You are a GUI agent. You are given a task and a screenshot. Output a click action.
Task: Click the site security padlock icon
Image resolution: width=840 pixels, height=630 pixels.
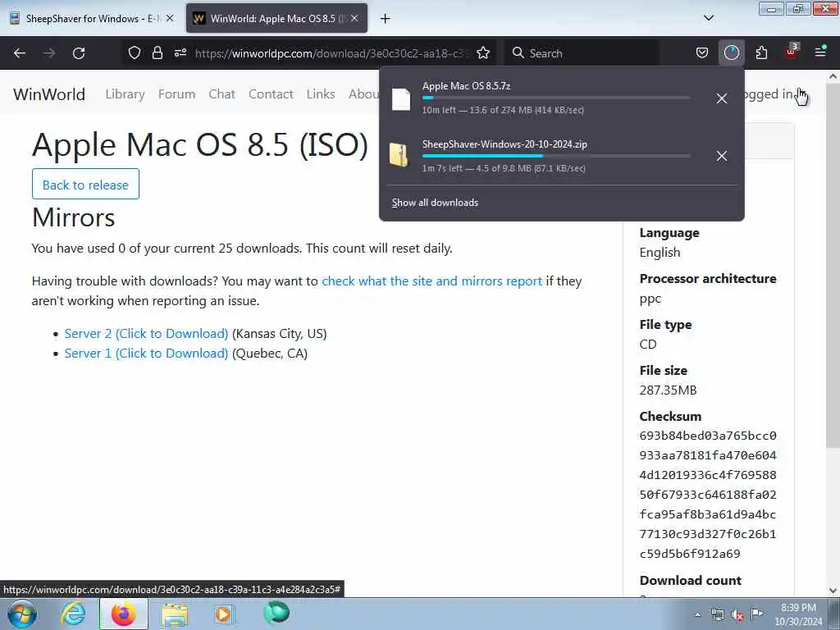coord(157,53)
